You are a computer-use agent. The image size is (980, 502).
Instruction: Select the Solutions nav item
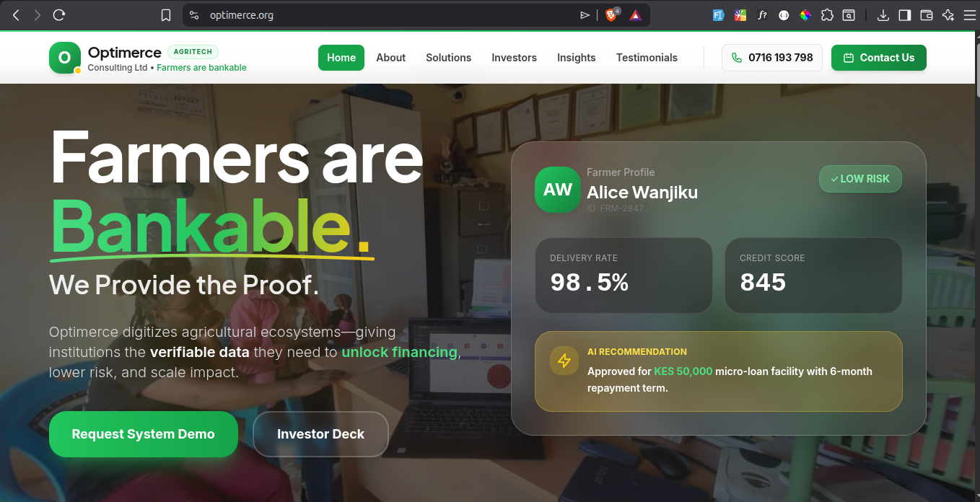click(x=448, y=58)
